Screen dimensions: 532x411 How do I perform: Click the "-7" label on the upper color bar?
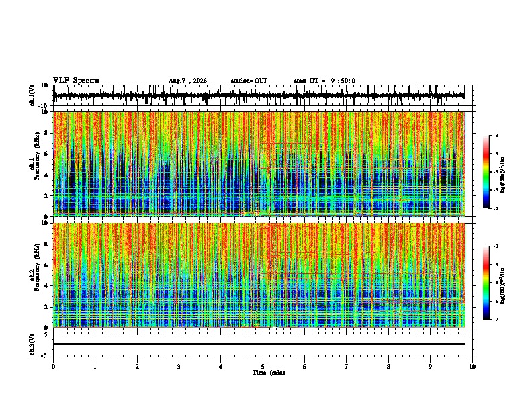[x=495, y=208]
